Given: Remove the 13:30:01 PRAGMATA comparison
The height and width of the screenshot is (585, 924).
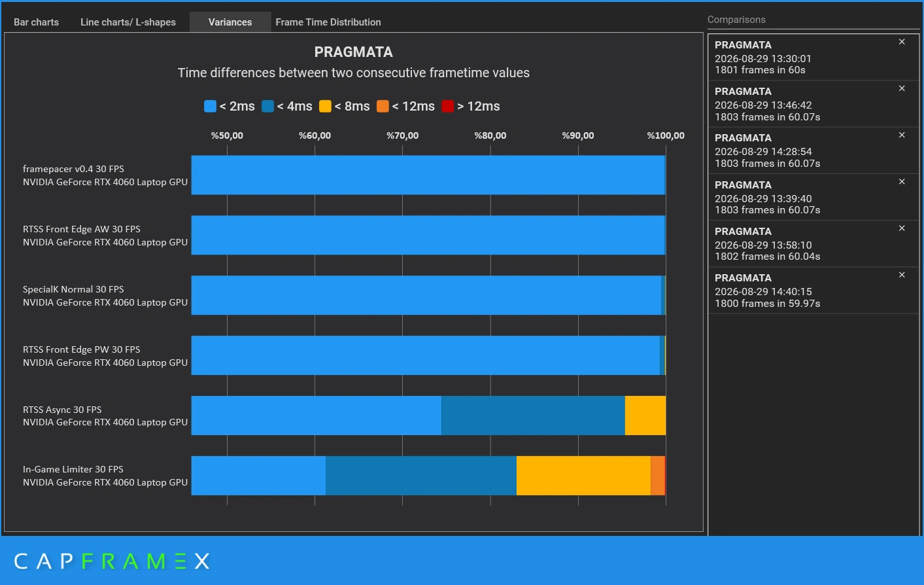Looking at the screenshot, I should [902, 42].
